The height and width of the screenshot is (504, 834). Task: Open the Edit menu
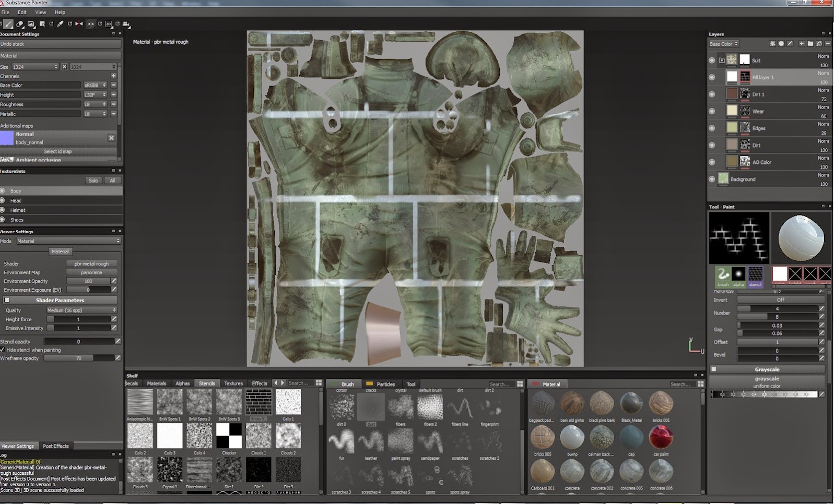(x=22, y=12)
